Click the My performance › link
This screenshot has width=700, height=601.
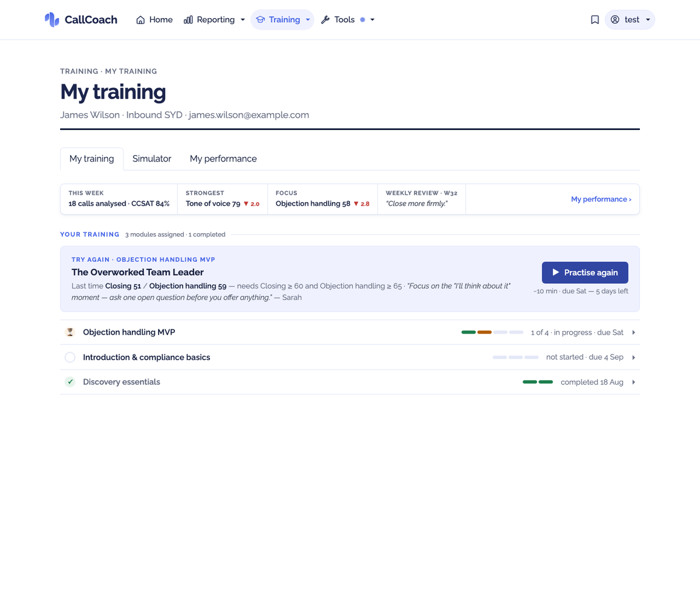point(601,199)
